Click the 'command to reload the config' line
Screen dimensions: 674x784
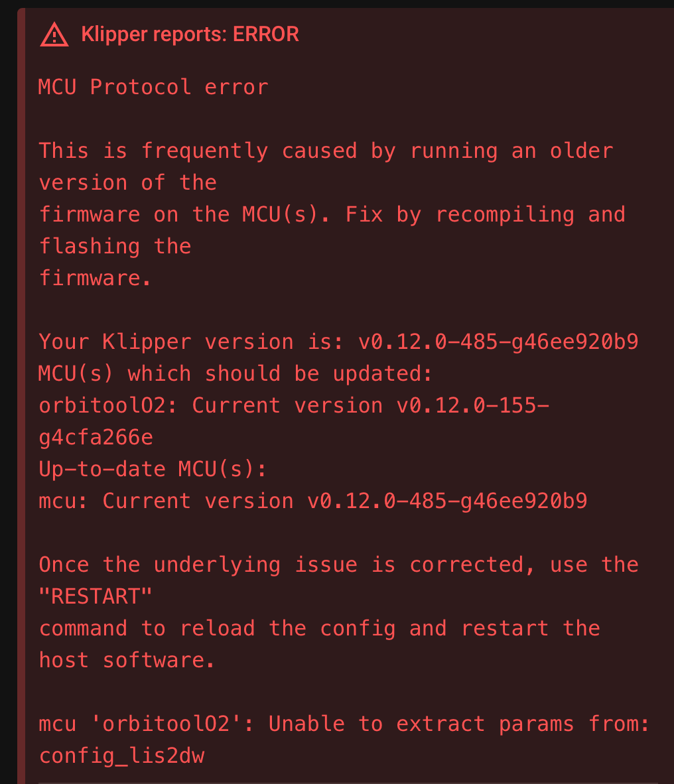pos(320,629)
